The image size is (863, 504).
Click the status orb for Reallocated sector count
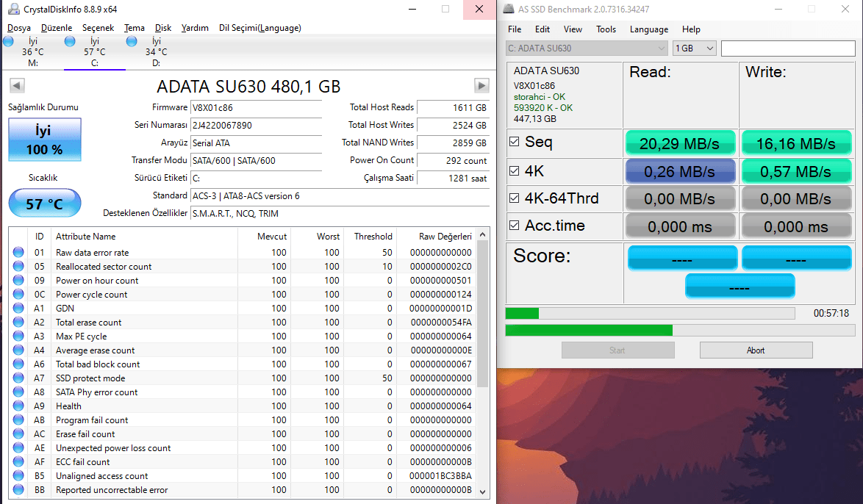tap(18, 266)
